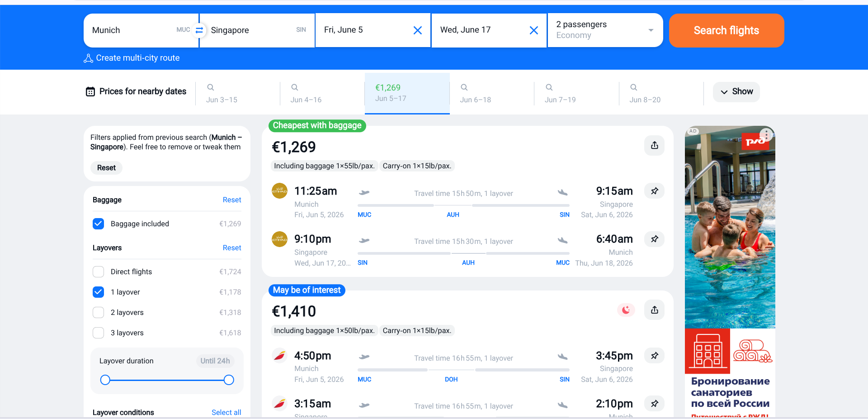The height and width of the screenshot is (419, 868).
Task: Clear the Fri, June 5 departure date
Action: coord(417,30)
